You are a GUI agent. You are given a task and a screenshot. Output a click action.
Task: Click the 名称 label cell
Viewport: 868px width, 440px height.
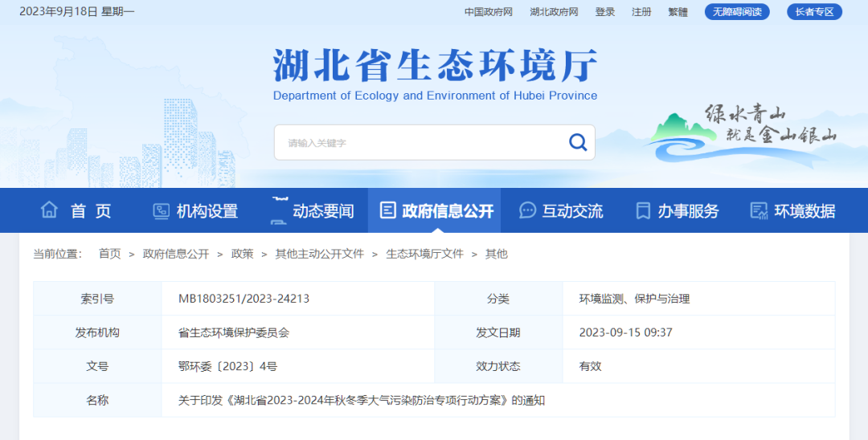tap(97, 400)
